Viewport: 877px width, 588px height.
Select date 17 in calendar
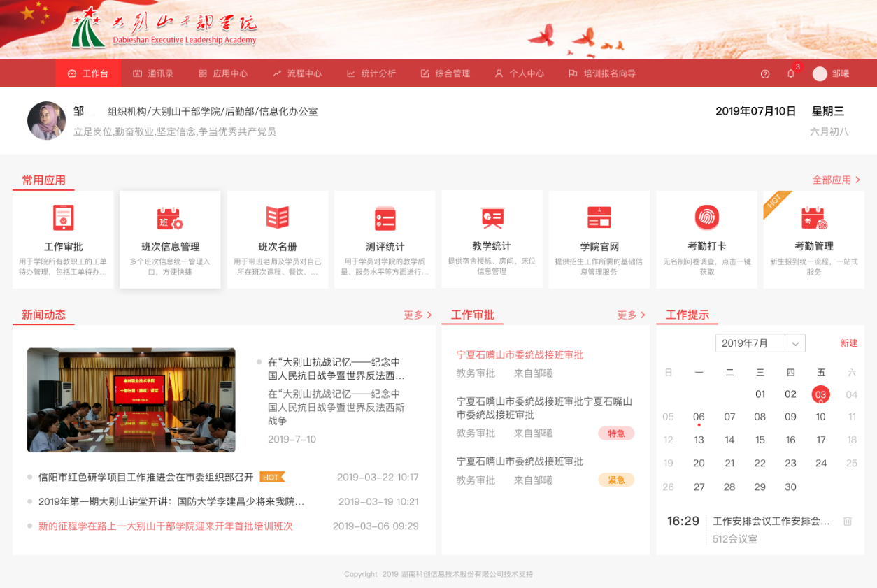(x=821, y=440)
